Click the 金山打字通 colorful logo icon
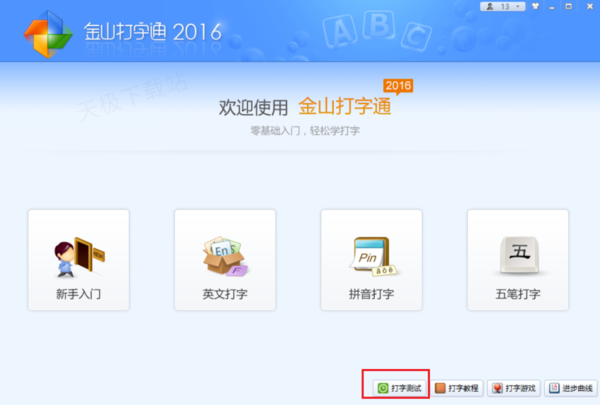Viewport: 600px width, 405px height. [48, 34]
